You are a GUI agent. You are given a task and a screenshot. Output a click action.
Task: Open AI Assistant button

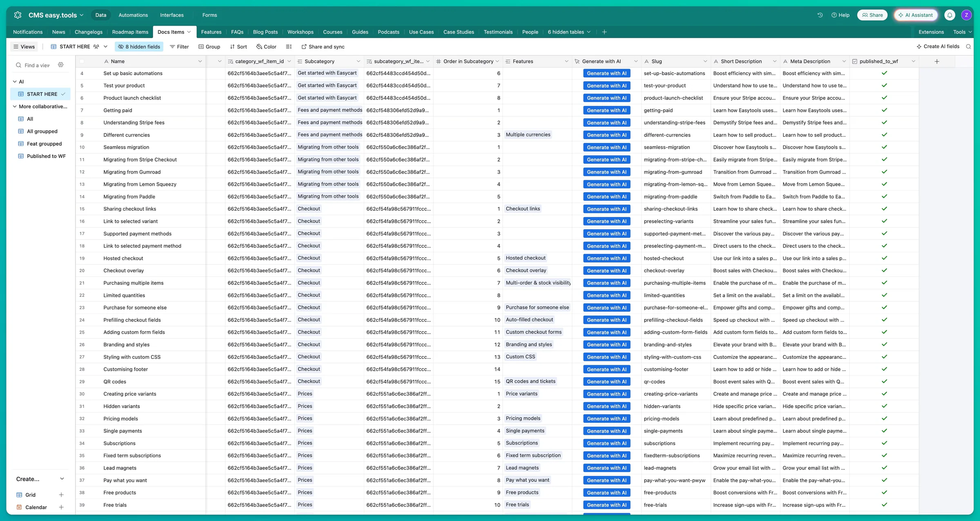point(915,15)
